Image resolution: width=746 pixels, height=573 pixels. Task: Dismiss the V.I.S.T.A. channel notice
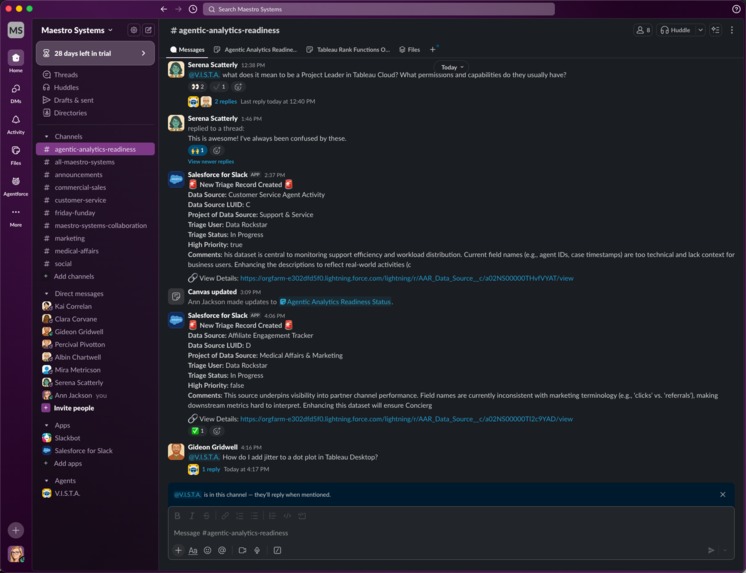point(723,495)
